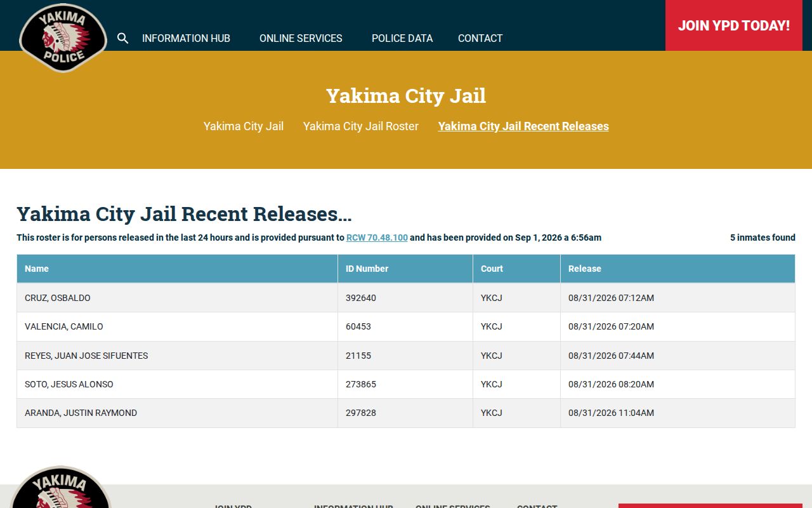Click ID number 21155
This screenshot has width=812, height=508.
[358, 356]
